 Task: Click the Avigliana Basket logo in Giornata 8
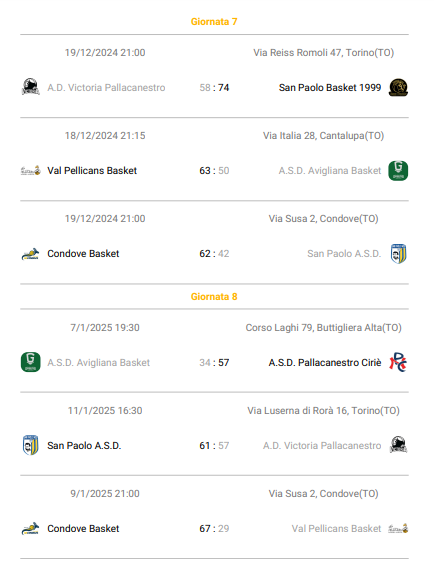[31, 362]
